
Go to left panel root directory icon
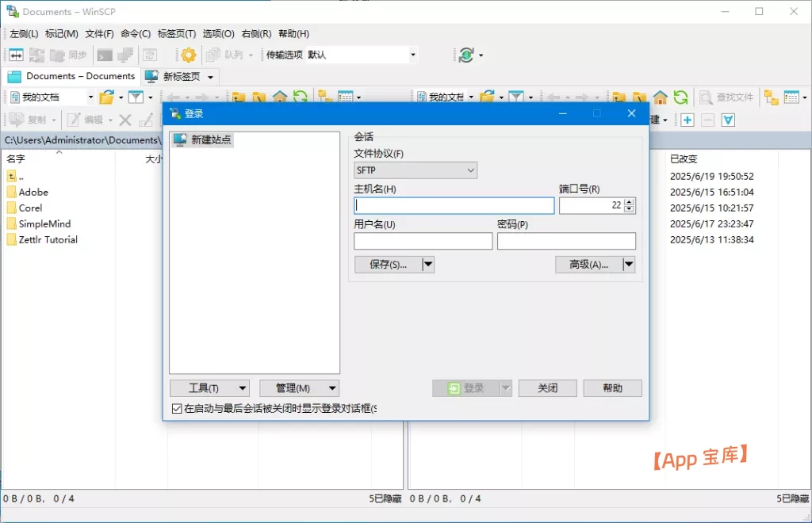tap(259, 97)
